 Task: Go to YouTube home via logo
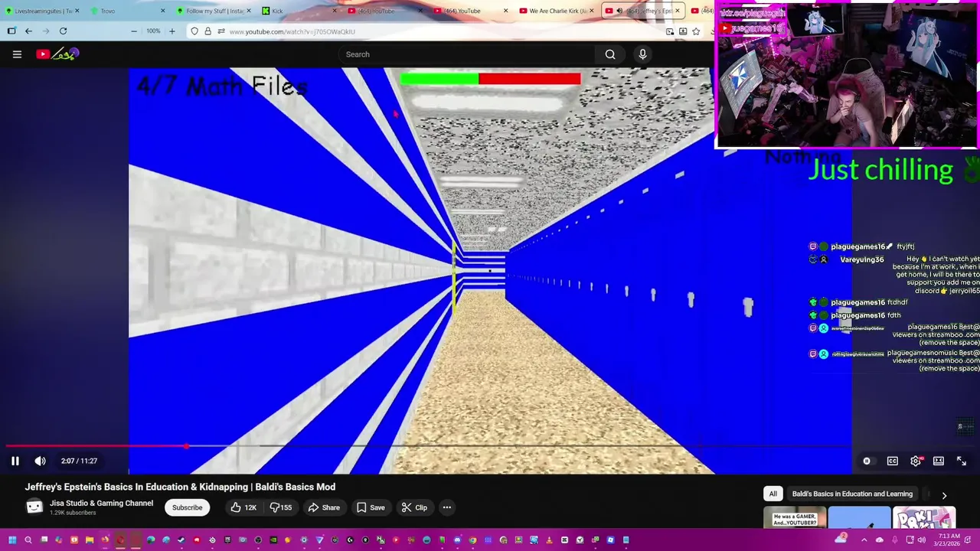click(x=57, y=54)
